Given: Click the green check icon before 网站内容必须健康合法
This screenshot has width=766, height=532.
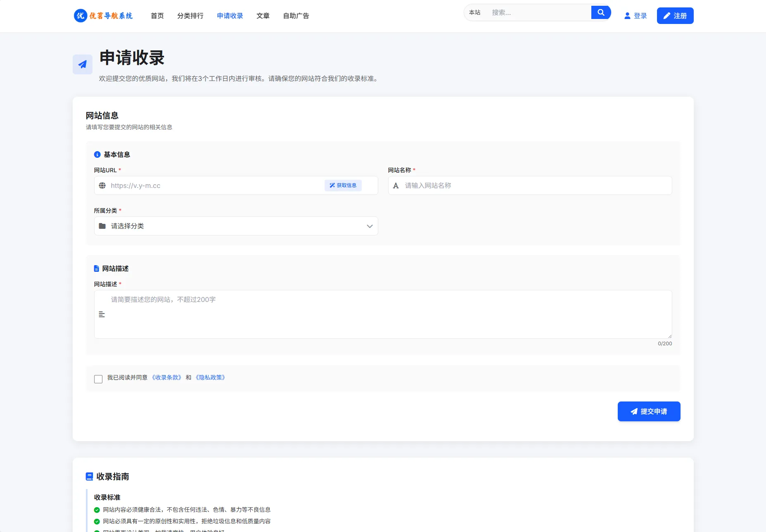Looking at the screenshot, I should click(97, 509).
